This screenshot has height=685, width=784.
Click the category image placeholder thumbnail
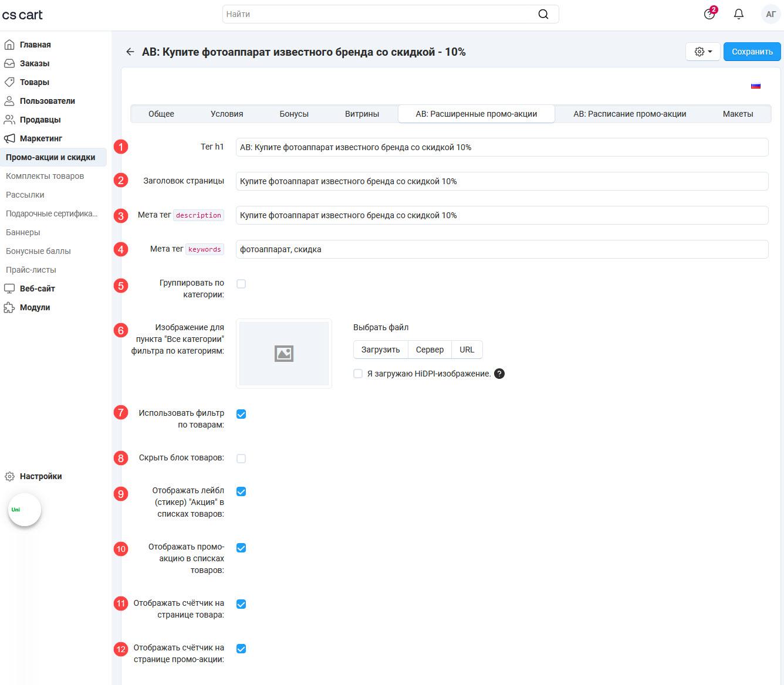click(284, 354)
